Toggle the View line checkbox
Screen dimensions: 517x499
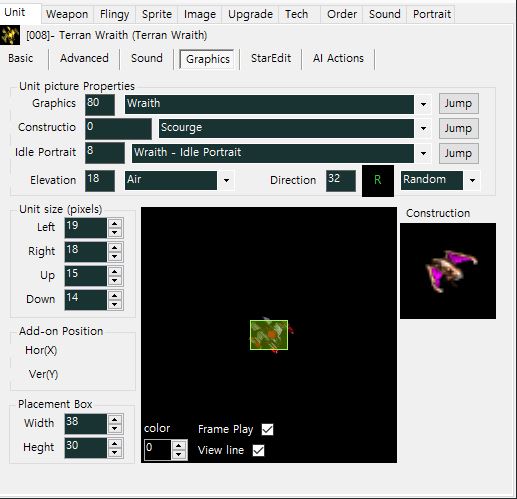(x=258, y=450)
